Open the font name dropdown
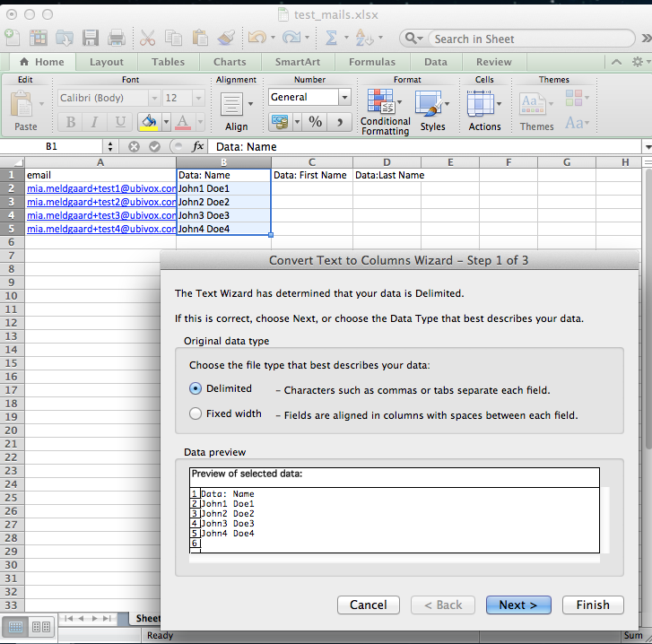The image size is (652, 644). coord(154,98)
